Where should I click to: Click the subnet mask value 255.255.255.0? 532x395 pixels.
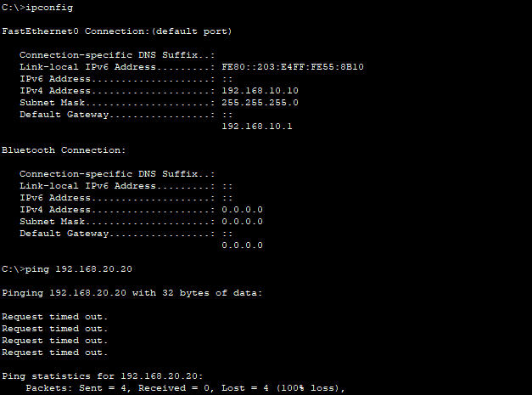pyautogui.click(x=260, y=102)
